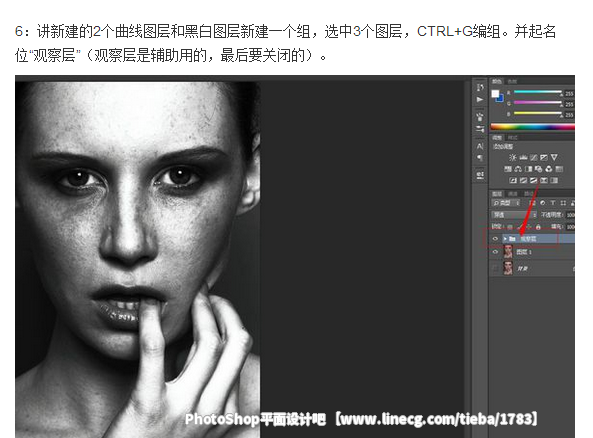
Task: Toggle lock position
Action: point(529,227)
